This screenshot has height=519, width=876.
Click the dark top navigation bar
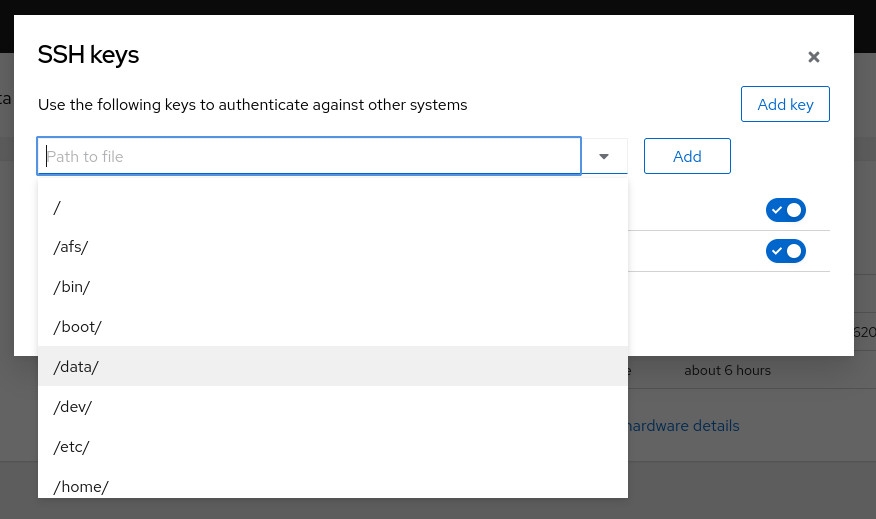[x=438, y=7]
